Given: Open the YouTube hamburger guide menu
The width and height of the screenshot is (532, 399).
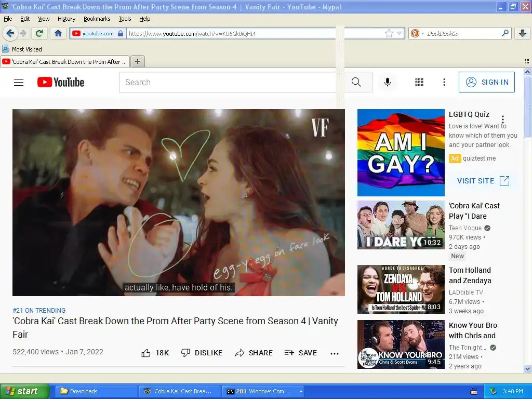Looking at the screenshot, I should pyautogui.click(x=19, y=82).
